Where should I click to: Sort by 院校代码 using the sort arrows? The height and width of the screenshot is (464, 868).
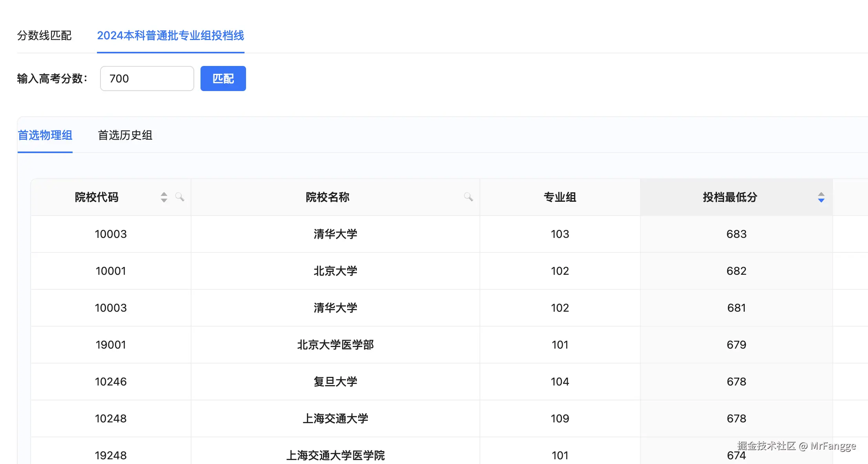coord(164,197)
